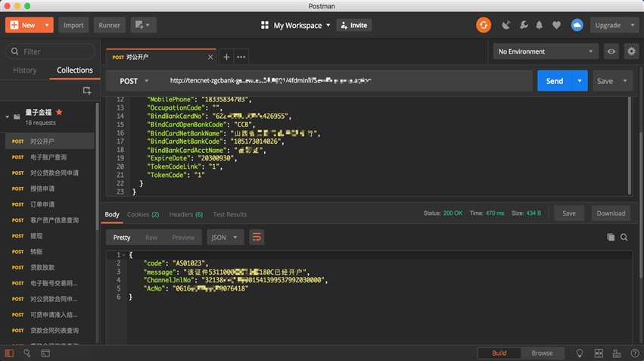This screenshot has width=644, height=361.
Task: Add a new request tab
Action: click(x=226, y=57)
